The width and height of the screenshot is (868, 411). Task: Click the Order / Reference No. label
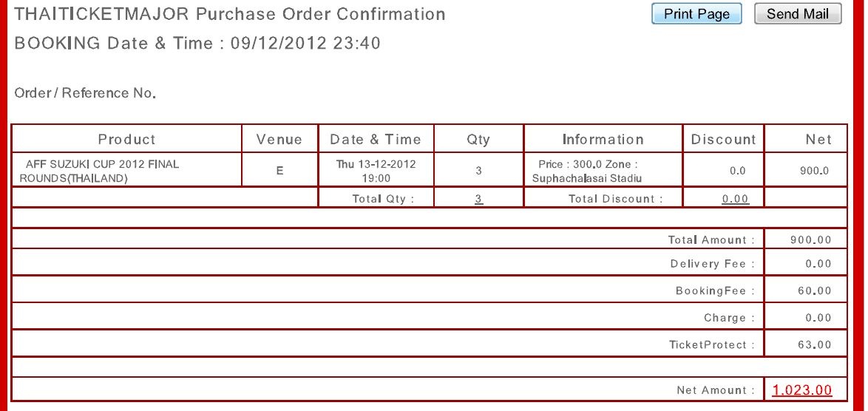pos(85,93)
